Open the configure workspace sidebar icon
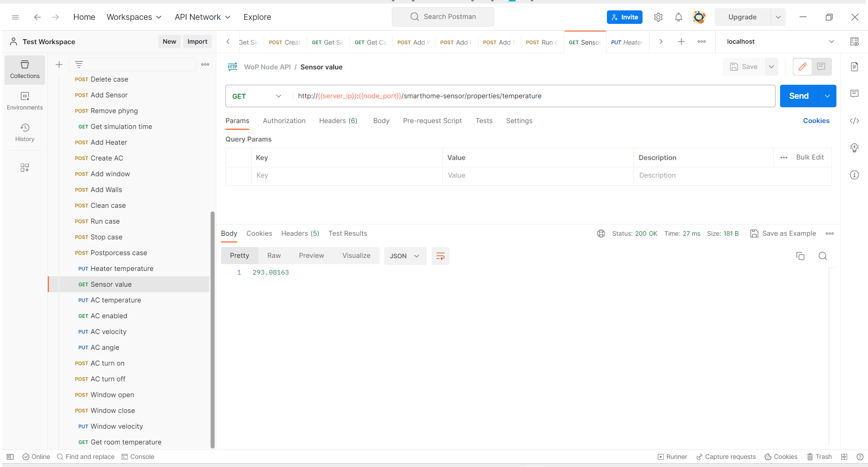The height and width of the screenshot is (467, 868). (x=25, y=168)
